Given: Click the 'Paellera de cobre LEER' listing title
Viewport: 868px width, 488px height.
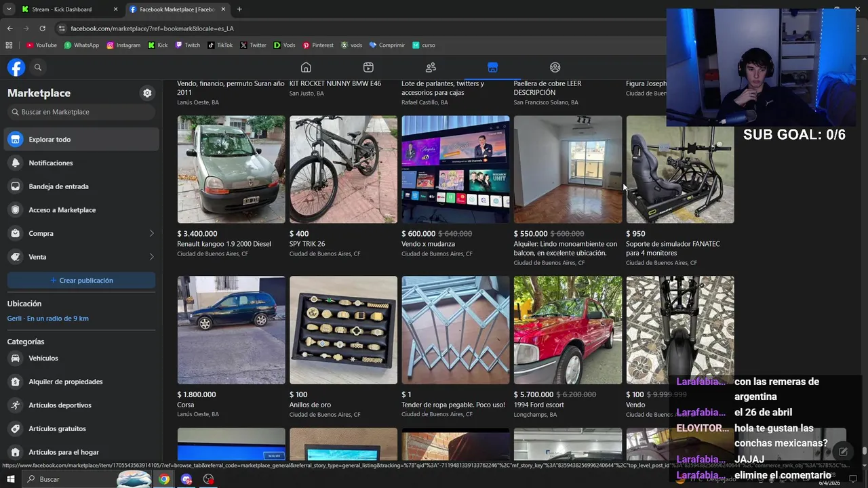Looking at the screenshot, I should click(547, 88).
